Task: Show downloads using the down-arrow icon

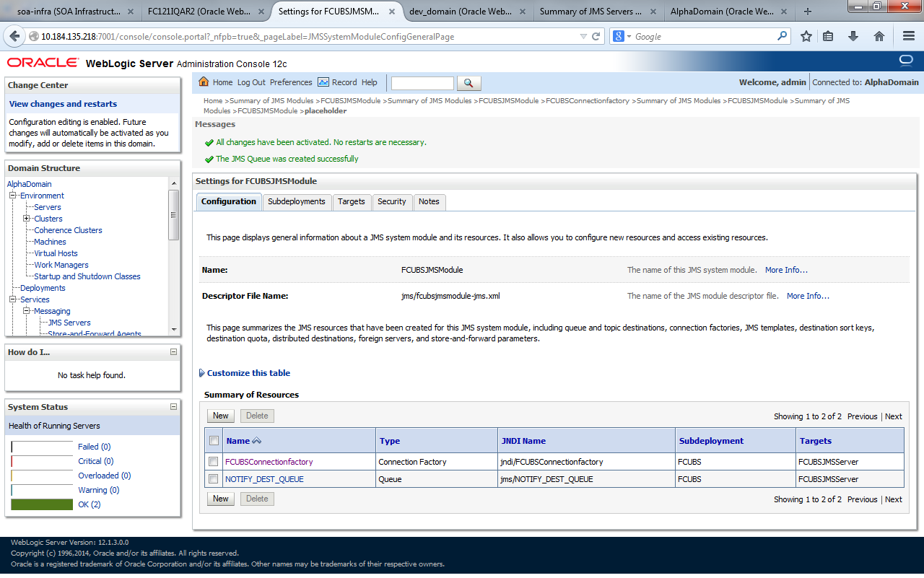Action: click(x=853, y=36)
